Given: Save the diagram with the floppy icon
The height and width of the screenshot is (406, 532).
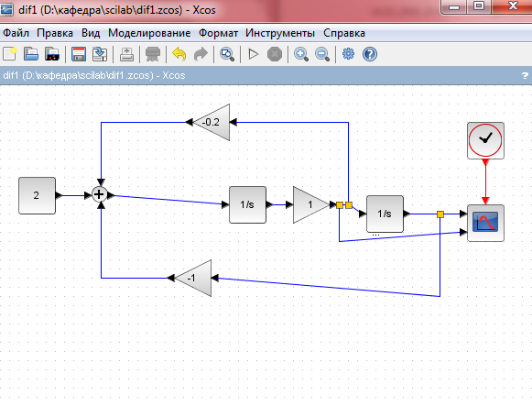Looking at the screenshot, I should point(79,54).
